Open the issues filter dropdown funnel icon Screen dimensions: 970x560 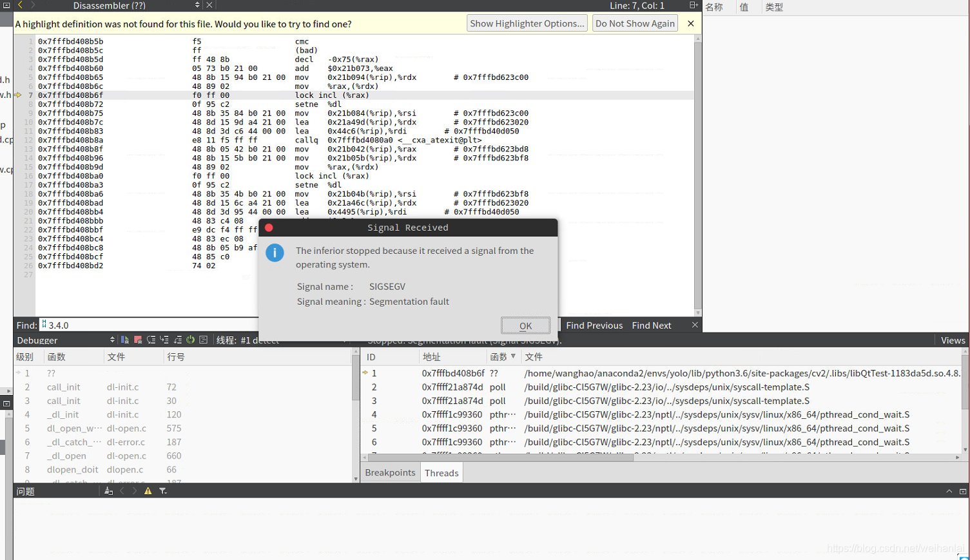point(163,491)
